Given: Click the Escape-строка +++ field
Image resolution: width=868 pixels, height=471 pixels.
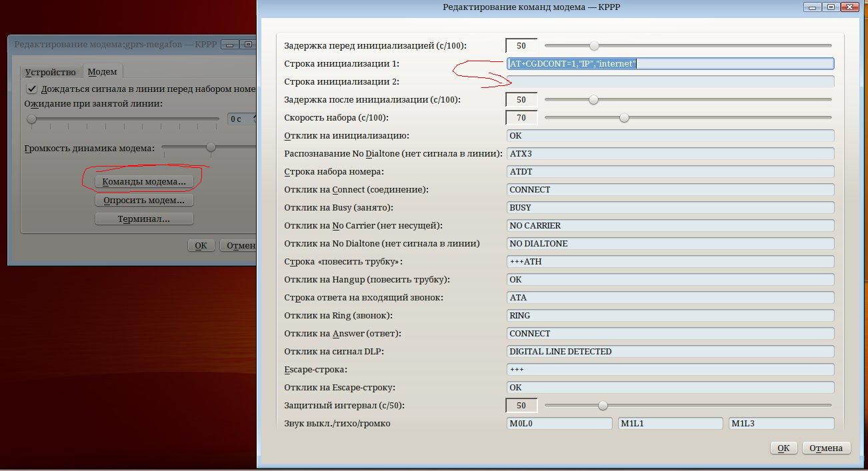Looking at the screenshot, I should point(670,370).
